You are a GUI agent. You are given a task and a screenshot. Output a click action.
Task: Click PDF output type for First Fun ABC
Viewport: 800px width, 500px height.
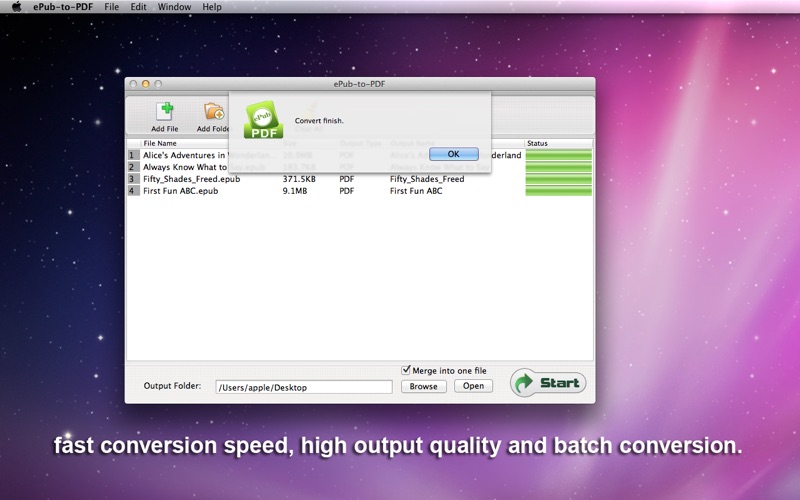pyautogui.click(x=346, y=191)
